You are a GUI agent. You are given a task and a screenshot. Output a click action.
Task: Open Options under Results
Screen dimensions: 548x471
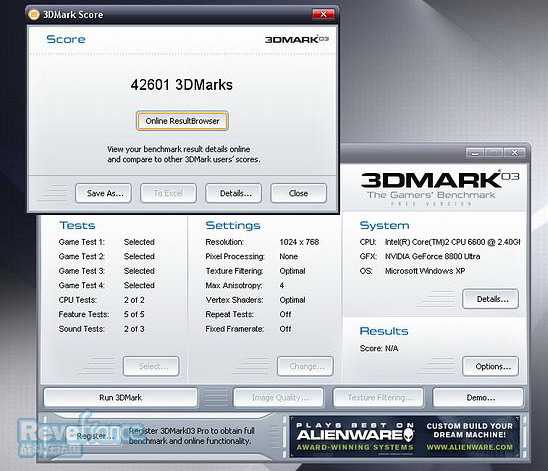pos(490,366)
